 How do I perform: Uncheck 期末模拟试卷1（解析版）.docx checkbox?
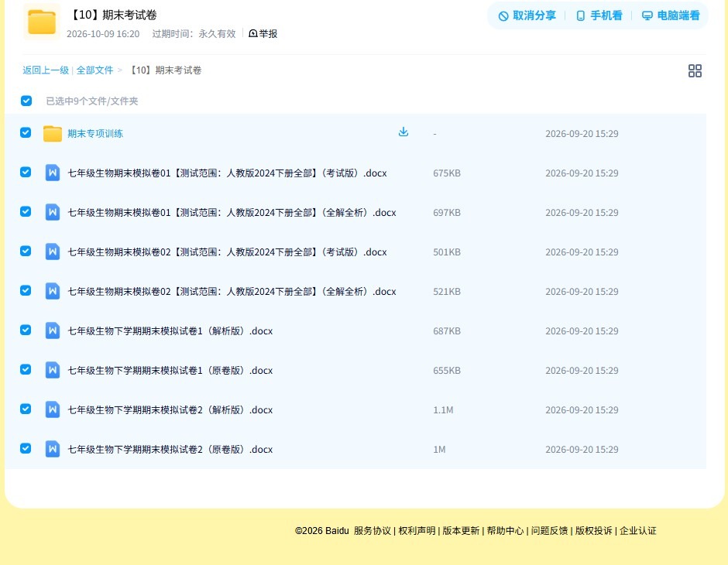tap(26, 330)
